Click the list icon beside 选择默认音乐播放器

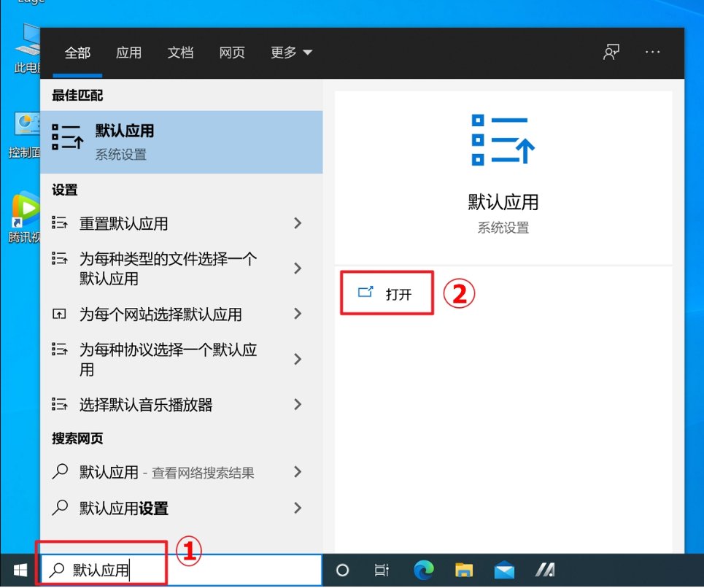(x=60, y=404)
